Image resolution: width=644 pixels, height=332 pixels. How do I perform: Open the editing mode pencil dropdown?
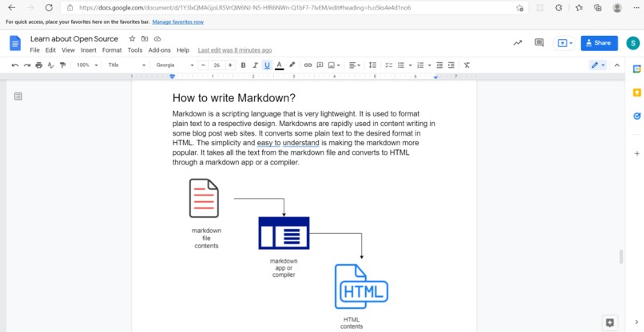pyautogui.click(x=598, y=65)
